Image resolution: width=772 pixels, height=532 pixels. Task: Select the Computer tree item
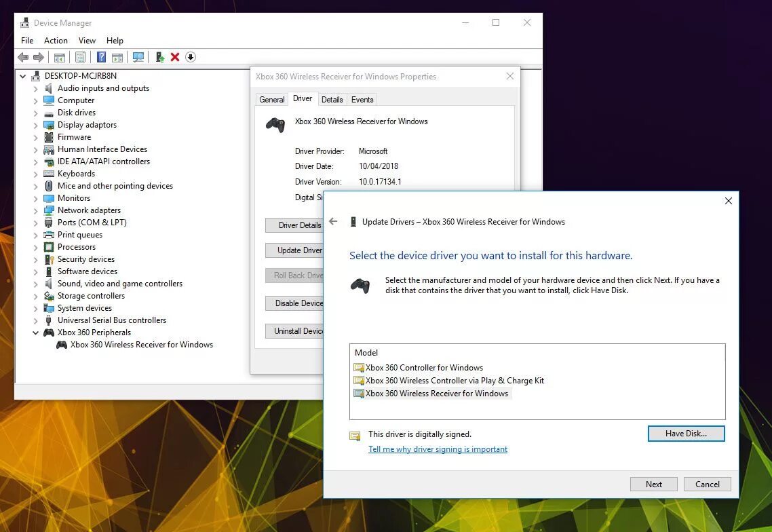click(x=75, y=100)
